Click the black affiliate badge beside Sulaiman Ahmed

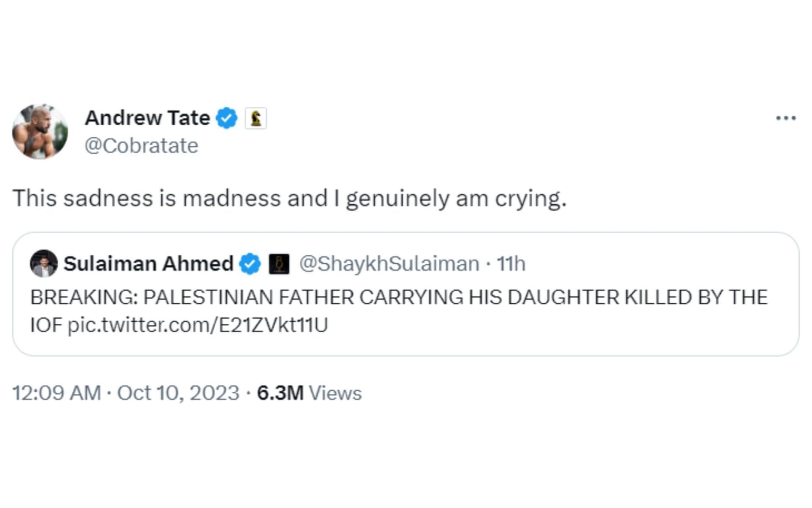pyautogui.click(x=279, y=264)
